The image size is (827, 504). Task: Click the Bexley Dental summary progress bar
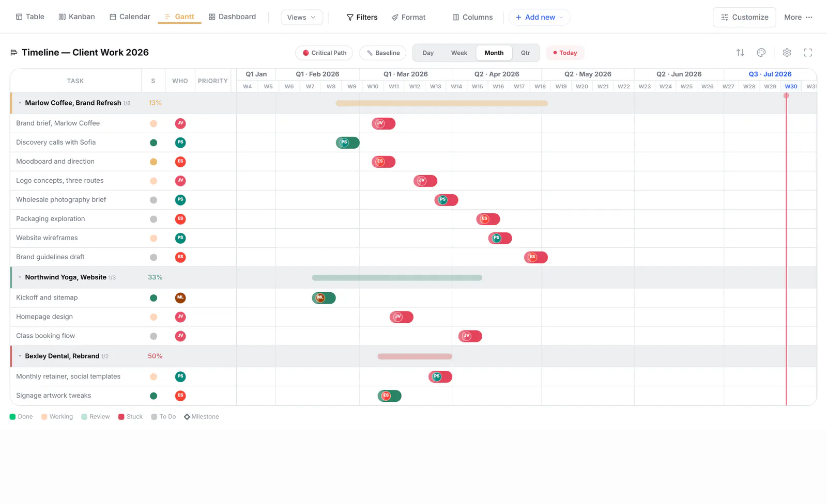pos(415,357)
